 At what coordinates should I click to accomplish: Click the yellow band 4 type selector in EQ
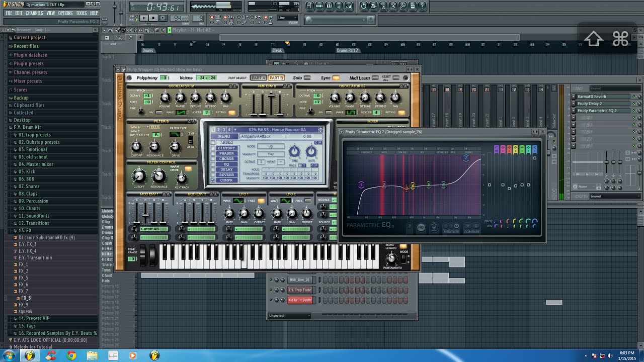coord(515,149)
